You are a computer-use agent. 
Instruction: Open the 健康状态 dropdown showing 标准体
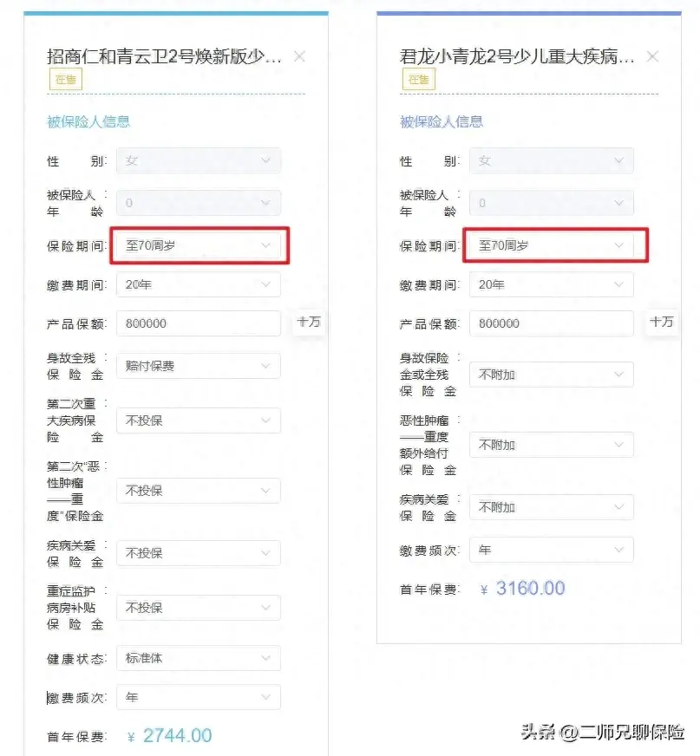click(x=198, y=658)
